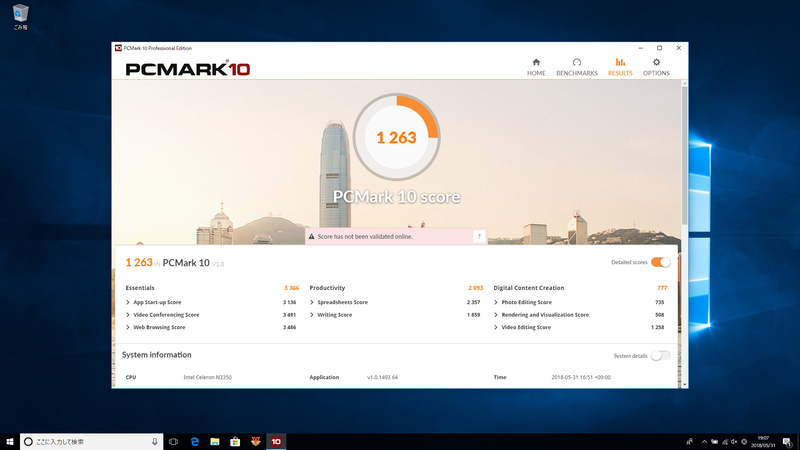Click the vertical scrollbar in results window

pos(684,156)
